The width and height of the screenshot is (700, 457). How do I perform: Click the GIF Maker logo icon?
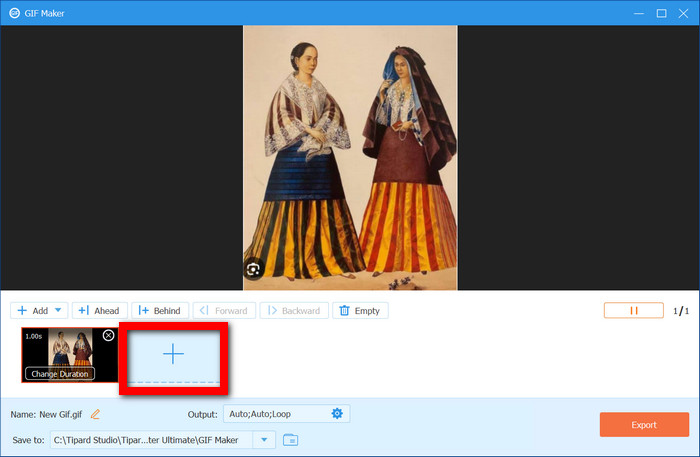pyautogui.click(x=14, y=13)
